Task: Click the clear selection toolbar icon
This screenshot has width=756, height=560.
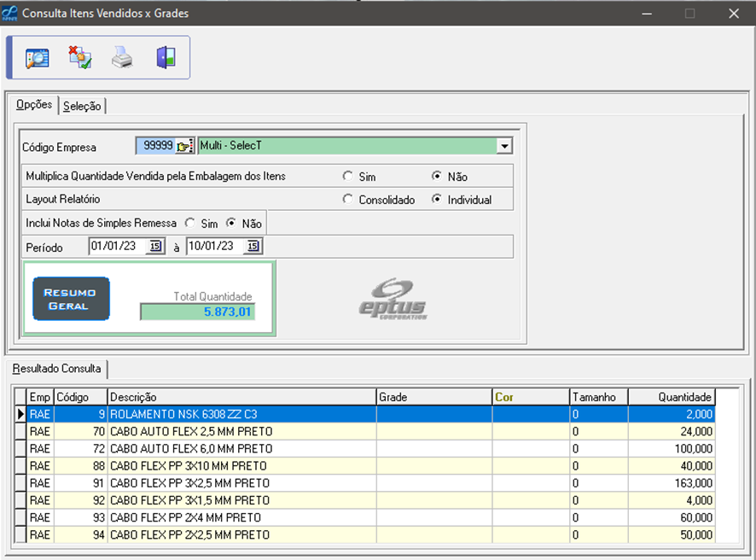Action: click(x=80, y=58)
